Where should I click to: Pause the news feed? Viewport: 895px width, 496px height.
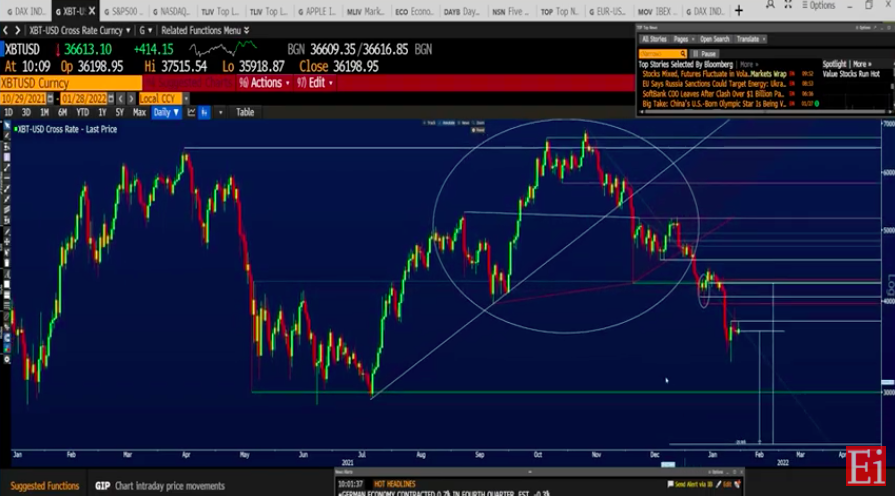704,54
